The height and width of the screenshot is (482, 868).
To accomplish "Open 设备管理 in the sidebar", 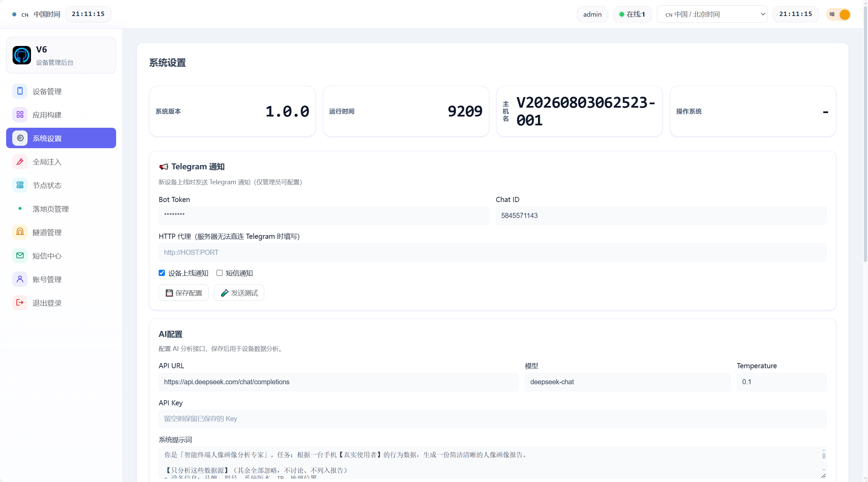I will pyautogui.click(x=61, y=91).
